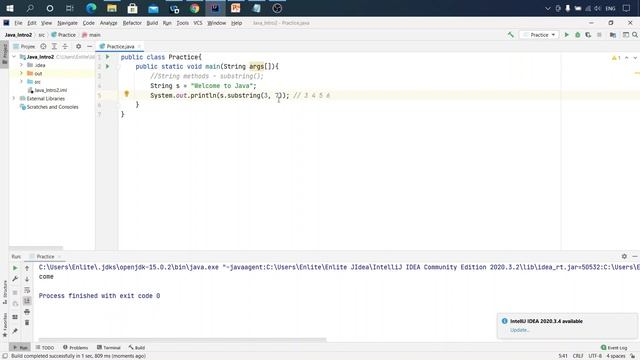Screen dimensions: 640x360
Task: Click the run gutter arrow on line 2
Action: pos(107,66)
